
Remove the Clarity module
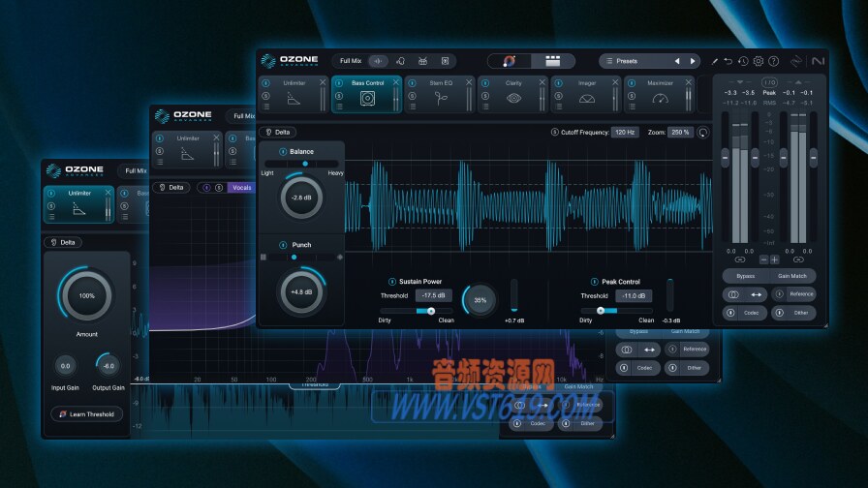542,82
